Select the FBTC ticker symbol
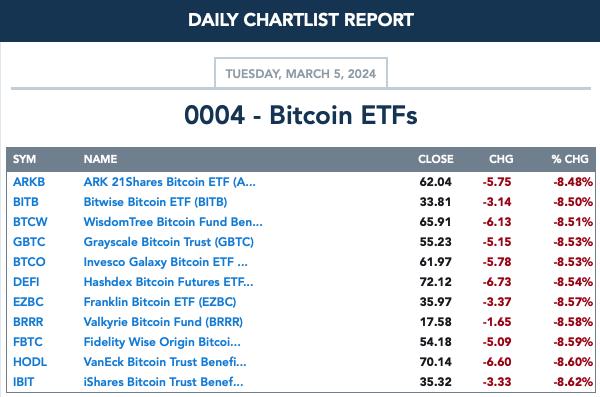Viewport: 600px width, 397px height. (28, 342)
